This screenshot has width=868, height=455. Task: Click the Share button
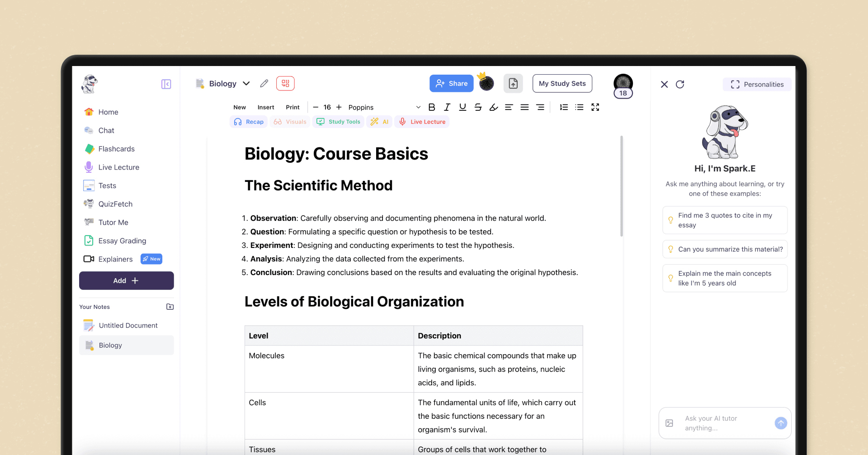click(451, 83)
